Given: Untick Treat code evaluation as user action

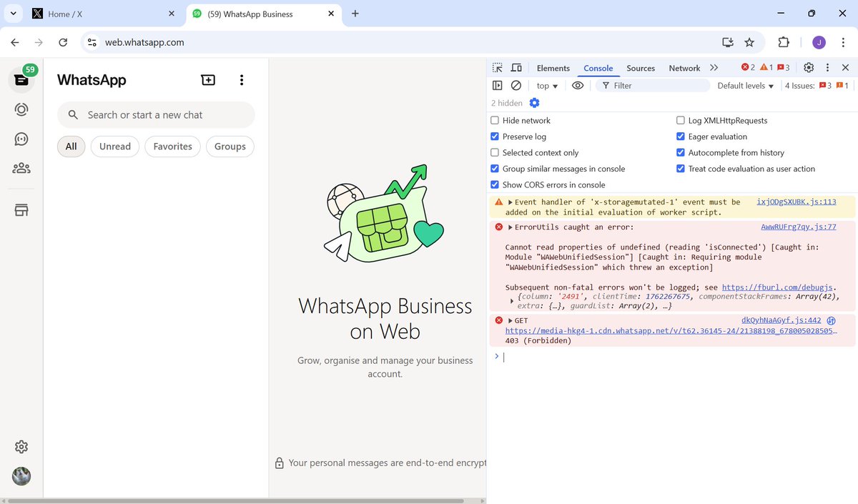Looking at the screenshot, I should pyautogui.click(x=681, y=169).
